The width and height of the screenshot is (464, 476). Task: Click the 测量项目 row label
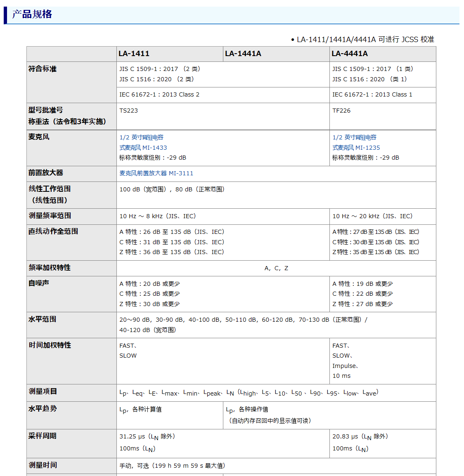43,391
